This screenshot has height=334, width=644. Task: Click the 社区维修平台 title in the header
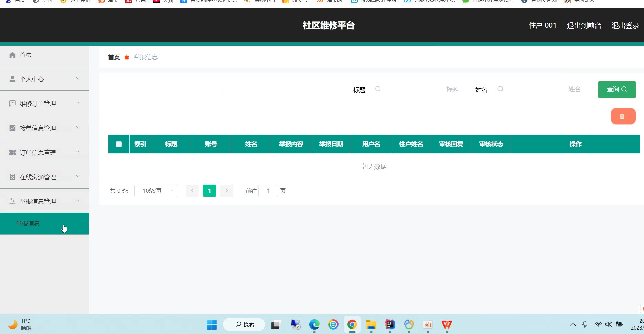(329, 25)
